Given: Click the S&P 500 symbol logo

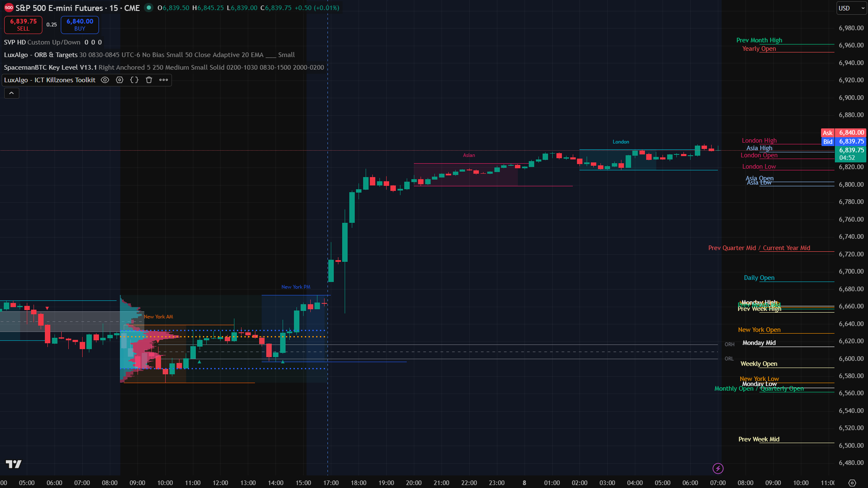Looking at the screenshot, I should [x=8, y=8].
